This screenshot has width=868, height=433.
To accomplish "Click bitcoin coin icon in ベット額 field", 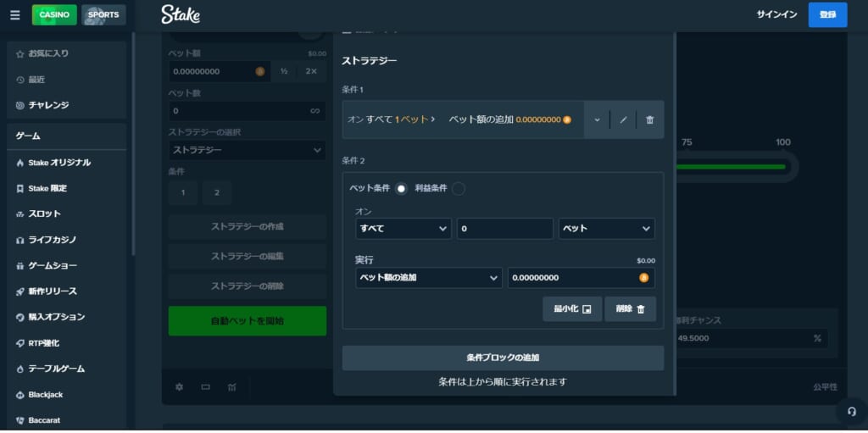I will [259, 71].
